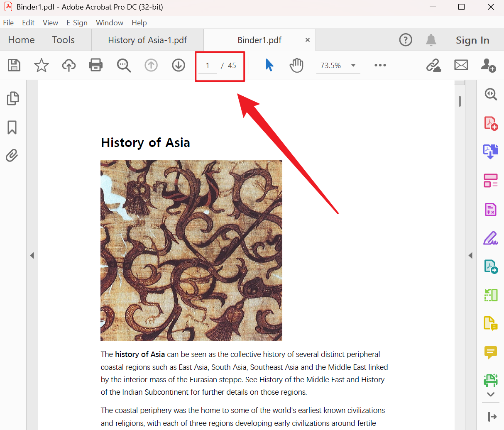This screenshot has width=504, height=430.
Task: Expand more tools in the right pane
Action: [x=491, y=394]
